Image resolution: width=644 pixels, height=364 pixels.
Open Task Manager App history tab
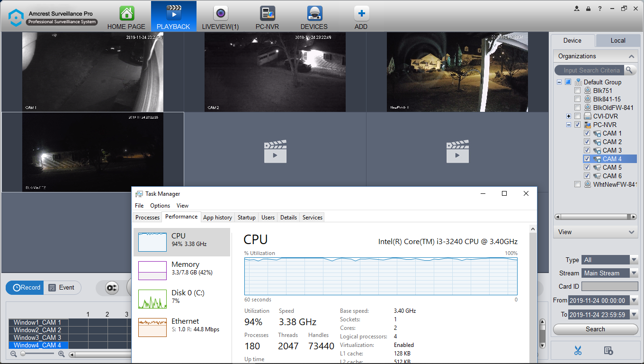click(x=217, y=218)
